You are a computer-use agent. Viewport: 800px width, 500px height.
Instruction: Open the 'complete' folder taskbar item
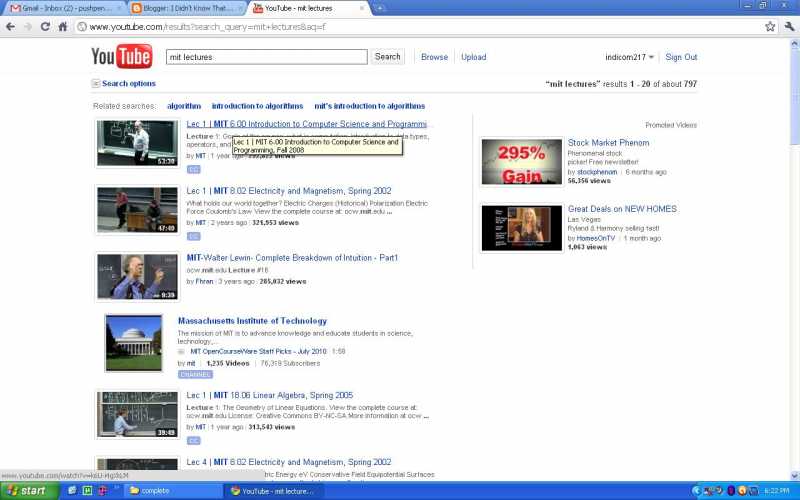pos(173,491)
